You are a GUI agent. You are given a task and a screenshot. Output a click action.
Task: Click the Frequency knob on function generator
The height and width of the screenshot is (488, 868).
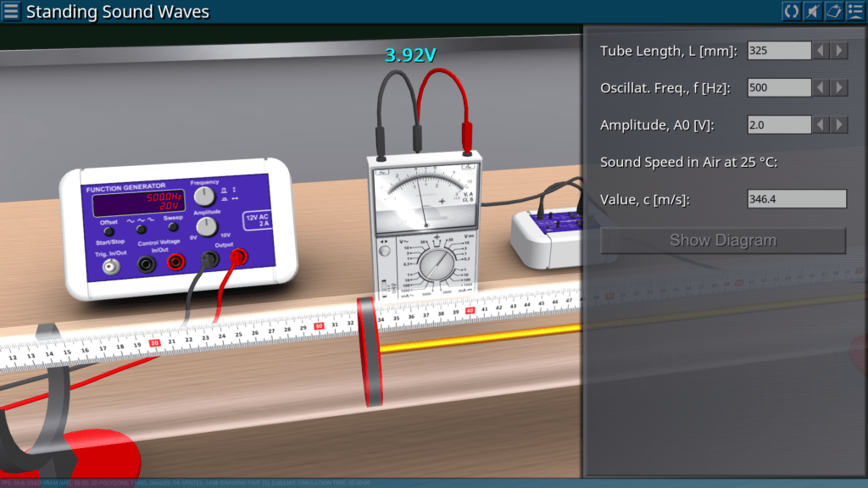point(204,197)
